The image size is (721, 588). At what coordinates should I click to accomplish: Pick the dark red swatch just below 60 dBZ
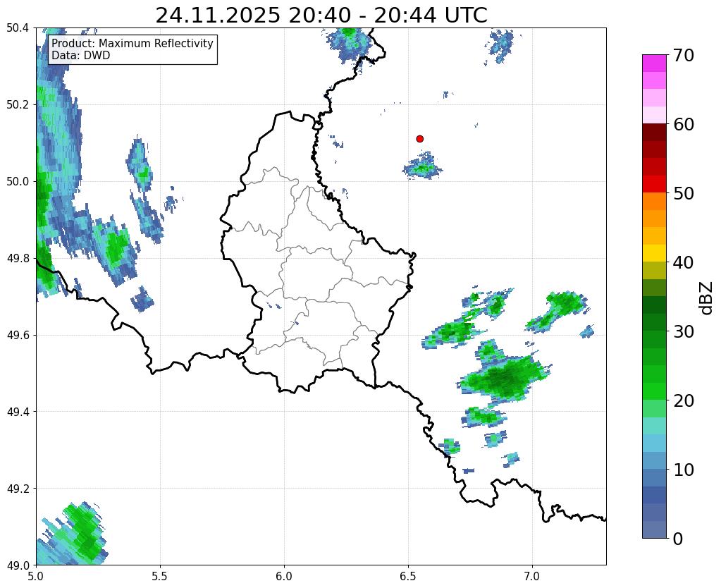(x=654, y=133)
